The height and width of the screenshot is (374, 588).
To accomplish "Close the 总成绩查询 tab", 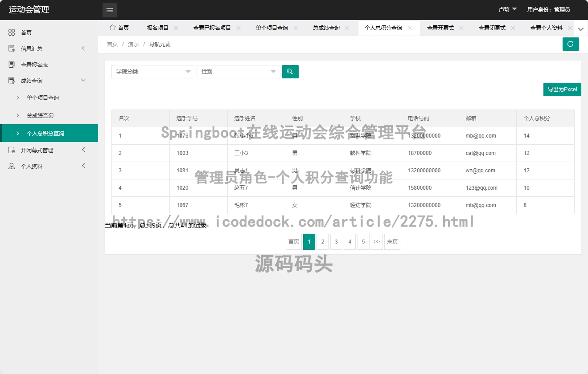I will point(347,28).
